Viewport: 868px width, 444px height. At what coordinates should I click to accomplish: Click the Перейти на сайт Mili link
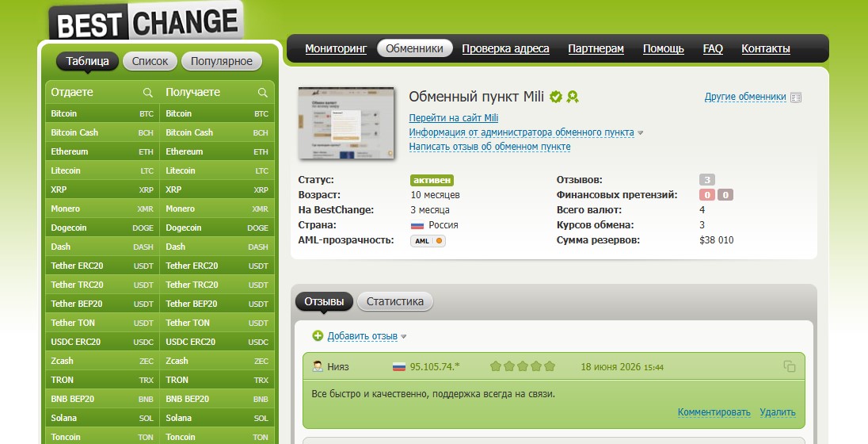[453, 118]
